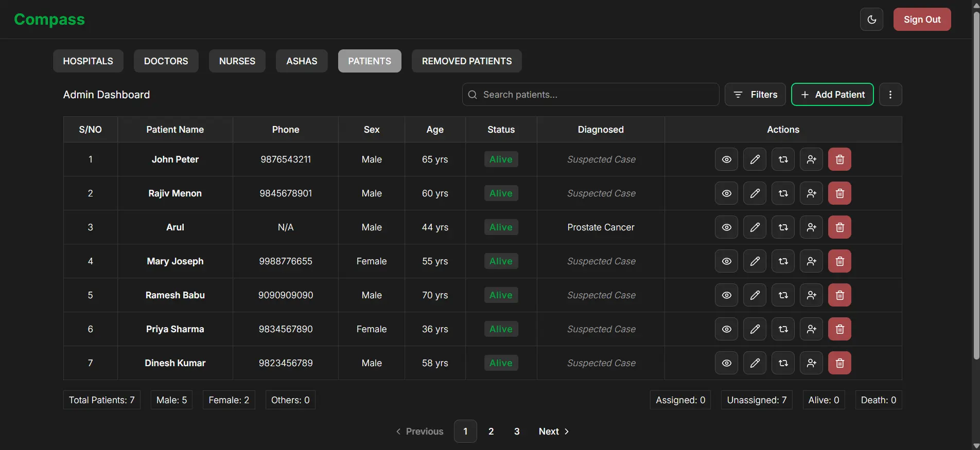Viewport: 980px width, 450px height.
Task: Assign staff to Mary Joseph via person-plus icon
Action: tap(811, 261)
